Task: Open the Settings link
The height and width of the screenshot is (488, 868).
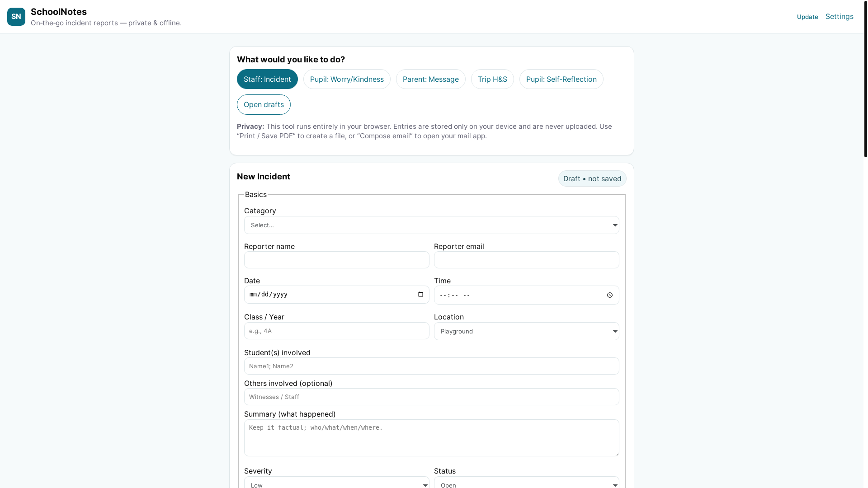Action: [x=839, y=17]
